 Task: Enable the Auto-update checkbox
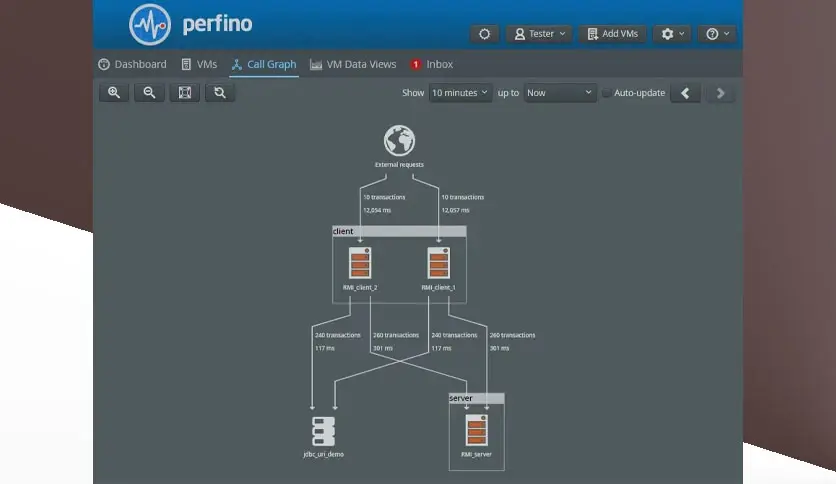click(x=606, y=93)
